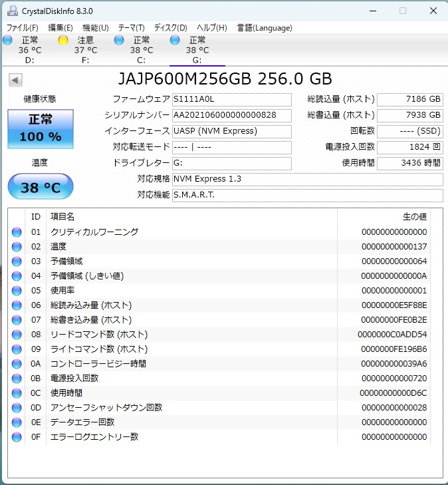This screenshot has width=448, height=485.
Task: Click status orb for 電源投入回数 row
Action: click(x=17, y=379)
